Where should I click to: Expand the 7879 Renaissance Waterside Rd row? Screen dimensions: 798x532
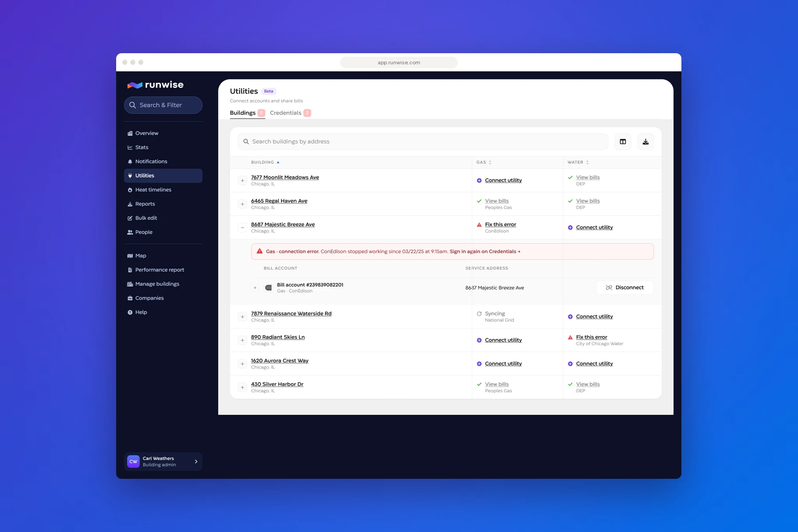(x=243, y=317)
